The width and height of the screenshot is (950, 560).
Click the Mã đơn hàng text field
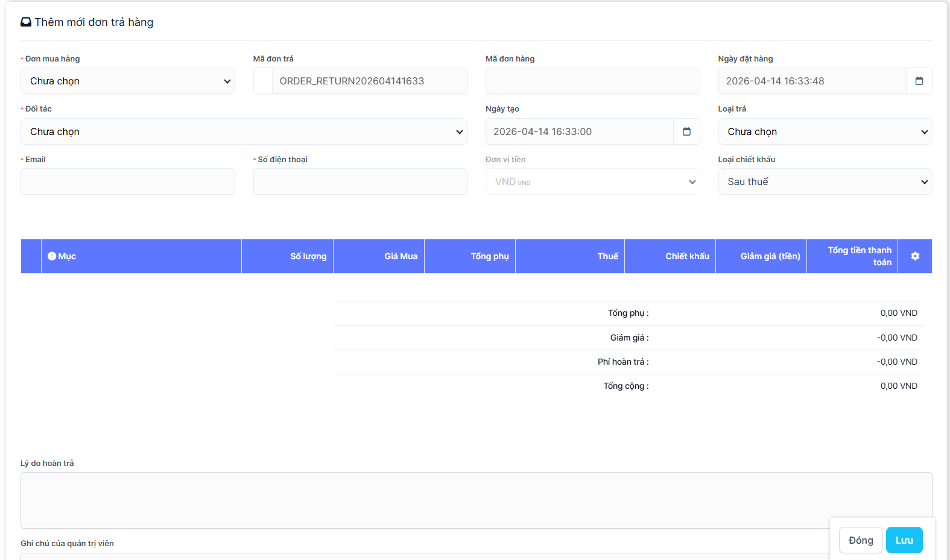592,81
